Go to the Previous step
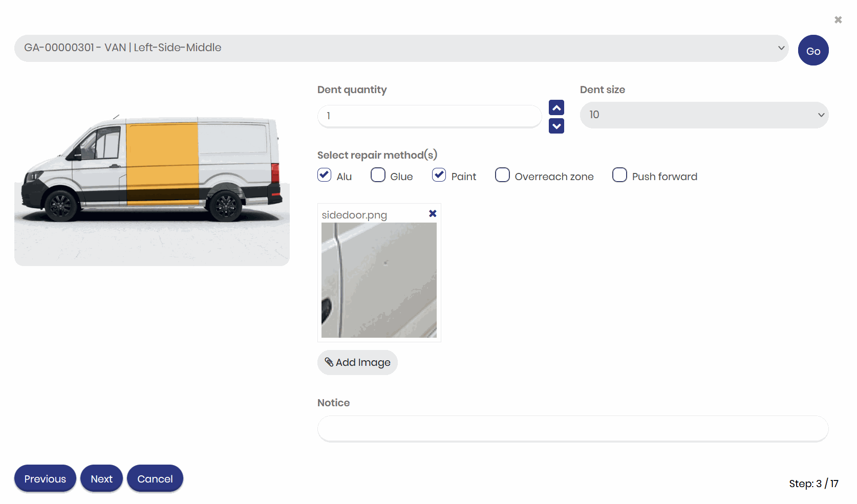The width and height of the screenshot is (857, 504). [x=45, y=478]
